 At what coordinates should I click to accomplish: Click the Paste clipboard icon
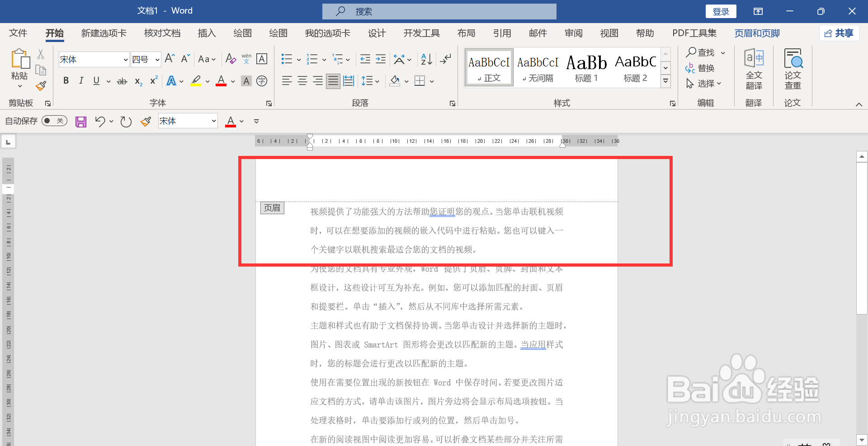[x=20, y=59]
